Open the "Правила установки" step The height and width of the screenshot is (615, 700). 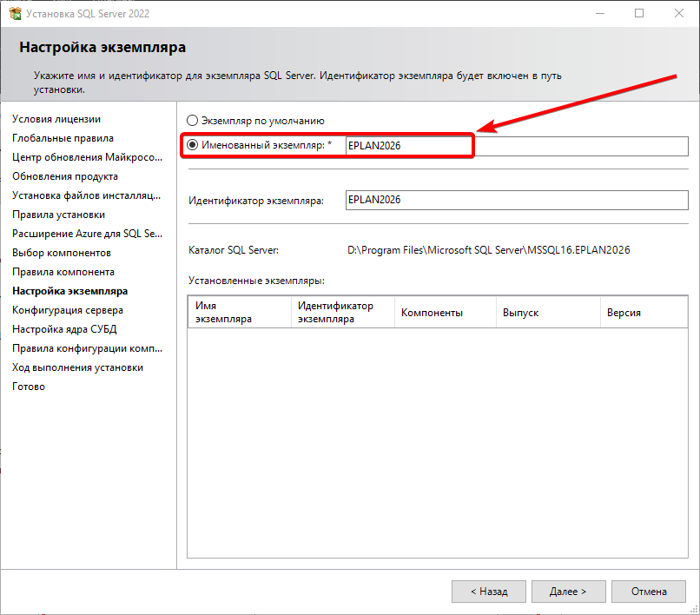[58, 215]
